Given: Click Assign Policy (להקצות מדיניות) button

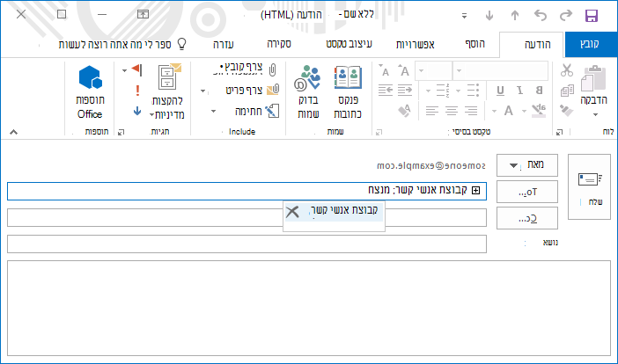Looking at the screenshot, I should click(x=168, y=92).
